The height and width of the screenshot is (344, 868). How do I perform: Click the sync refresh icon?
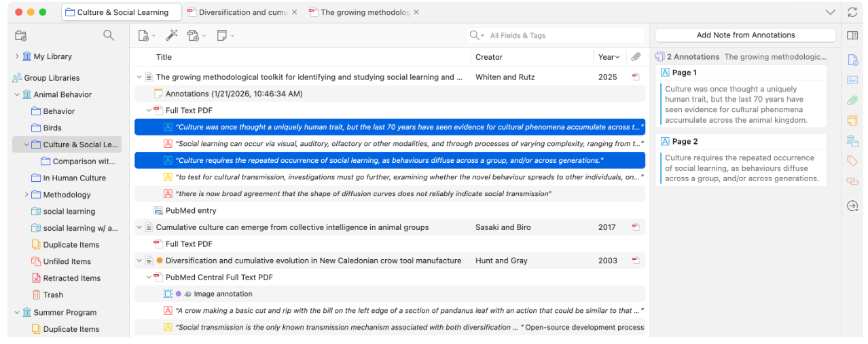852,12
